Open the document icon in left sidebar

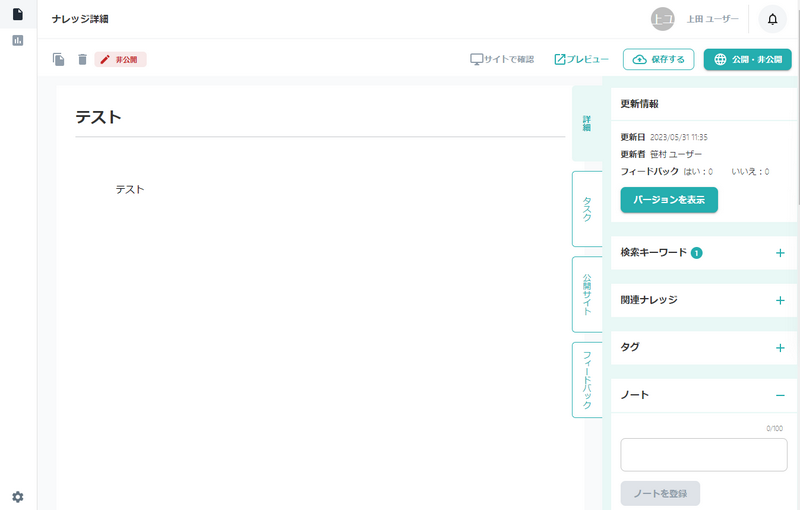(17, 14)
